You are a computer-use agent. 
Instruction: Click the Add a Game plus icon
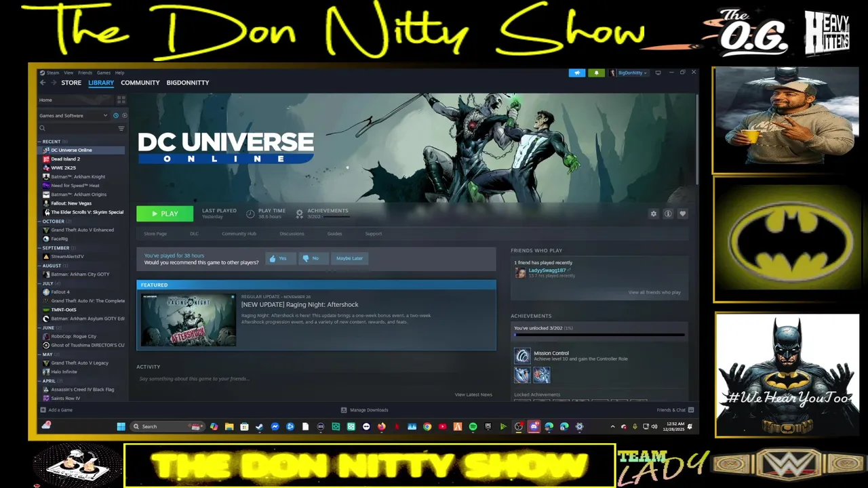43,410
